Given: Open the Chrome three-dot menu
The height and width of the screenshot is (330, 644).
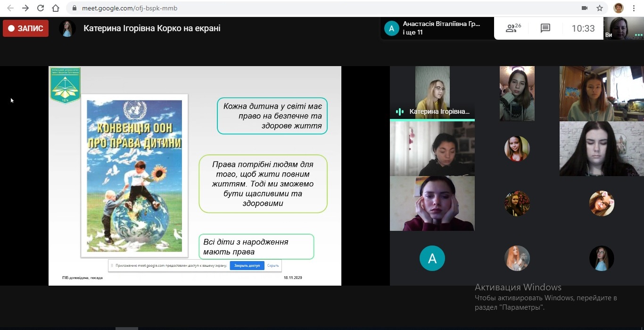Looking at the screenshot, I should [634, 8].
